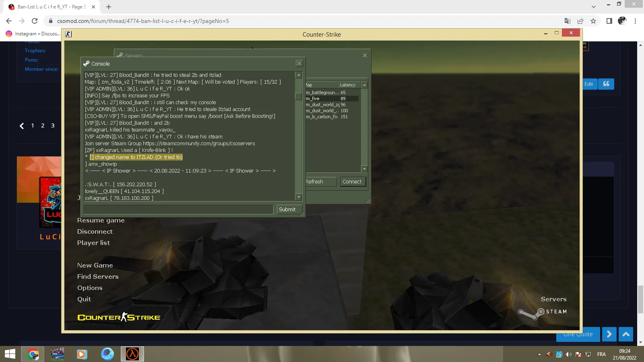Select the Latency column header

tap(349, 85)
